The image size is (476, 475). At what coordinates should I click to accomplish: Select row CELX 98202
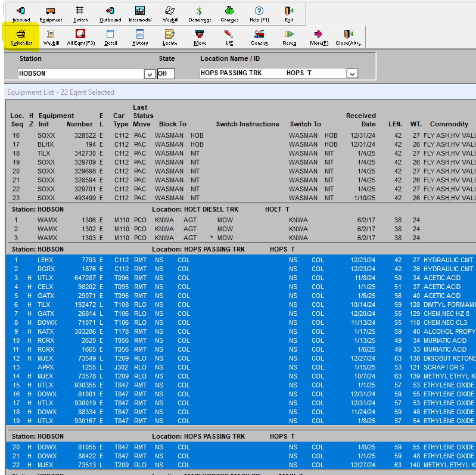(241, 287)
